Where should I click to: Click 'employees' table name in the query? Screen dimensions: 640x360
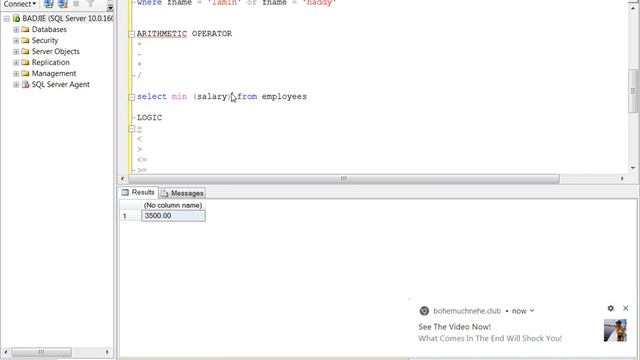[x=284, y=97]
